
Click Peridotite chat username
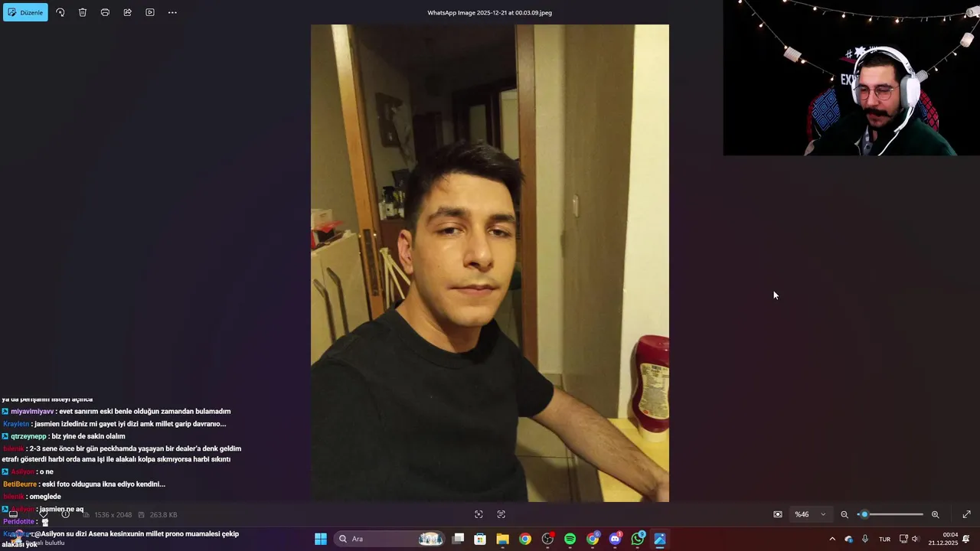(18, 521)
